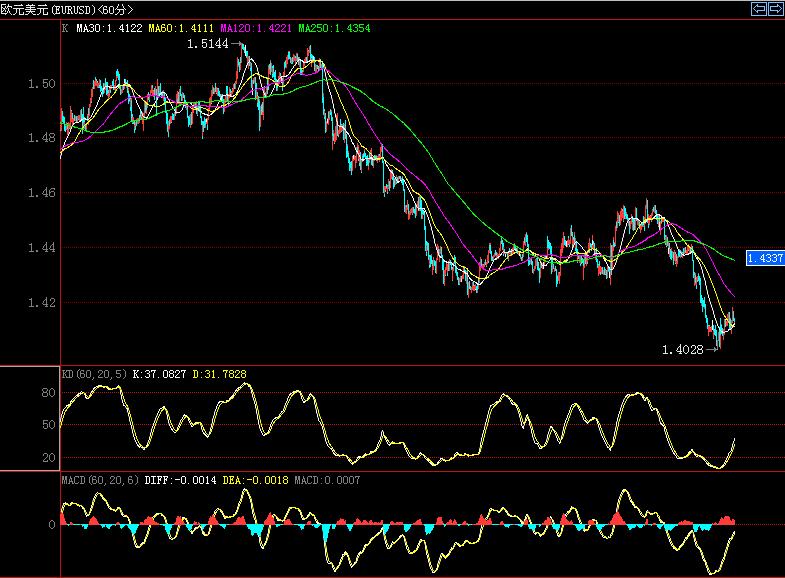Select the yellow MA60 indicator label
The image size is (785, 578).
pyautogui.click(x=179, y=29)
